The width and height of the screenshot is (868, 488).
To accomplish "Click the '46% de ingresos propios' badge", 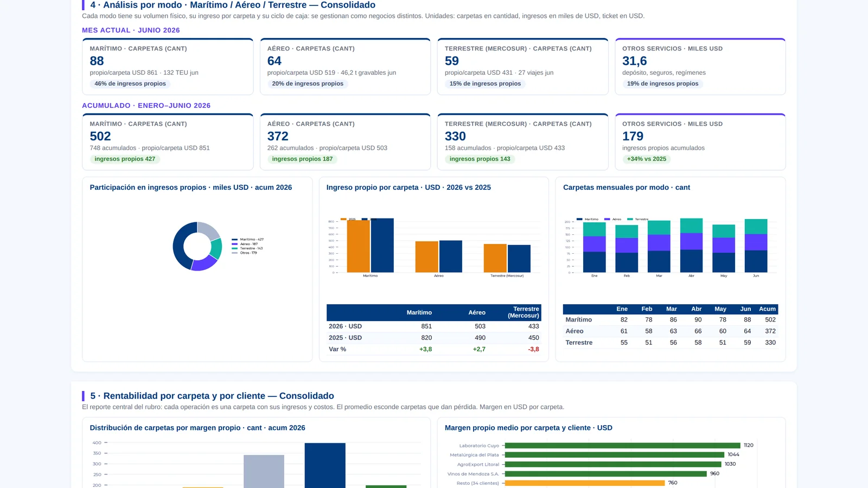I will [x=130, y=84].
